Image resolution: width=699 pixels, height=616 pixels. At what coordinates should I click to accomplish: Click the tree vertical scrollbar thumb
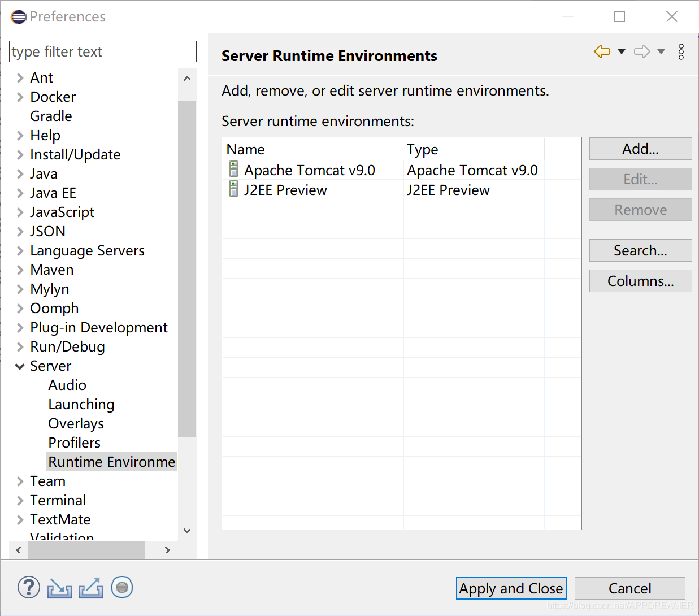click(187, 269)
